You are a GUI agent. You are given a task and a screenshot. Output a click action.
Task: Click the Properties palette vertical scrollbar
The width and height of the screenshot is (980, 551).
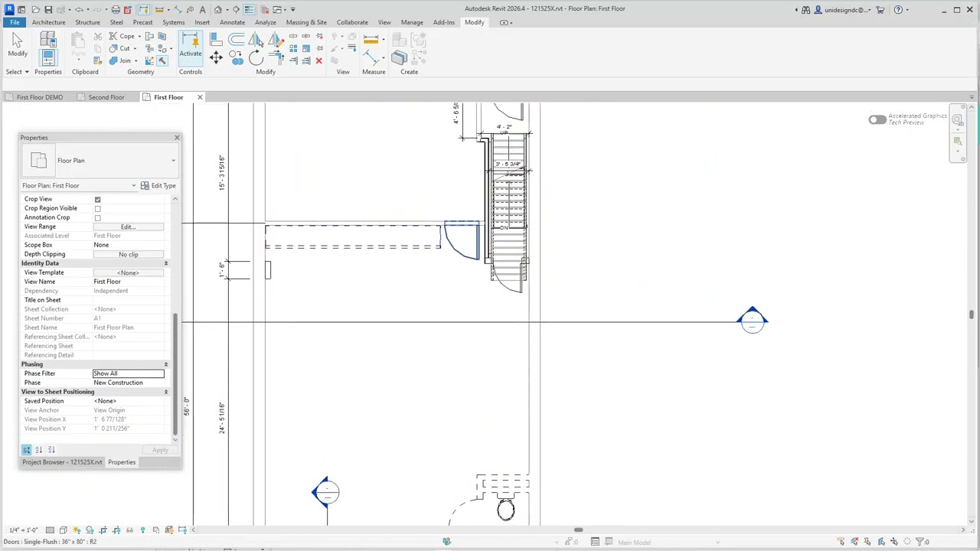point(176,375)
